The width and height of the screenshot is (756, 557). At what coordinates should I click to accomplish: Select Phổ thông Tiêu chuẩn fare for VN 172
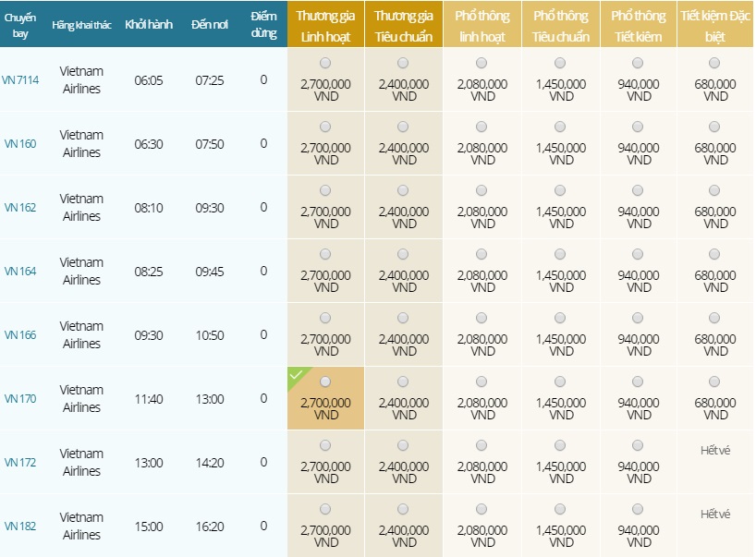[x=560, y=445]
